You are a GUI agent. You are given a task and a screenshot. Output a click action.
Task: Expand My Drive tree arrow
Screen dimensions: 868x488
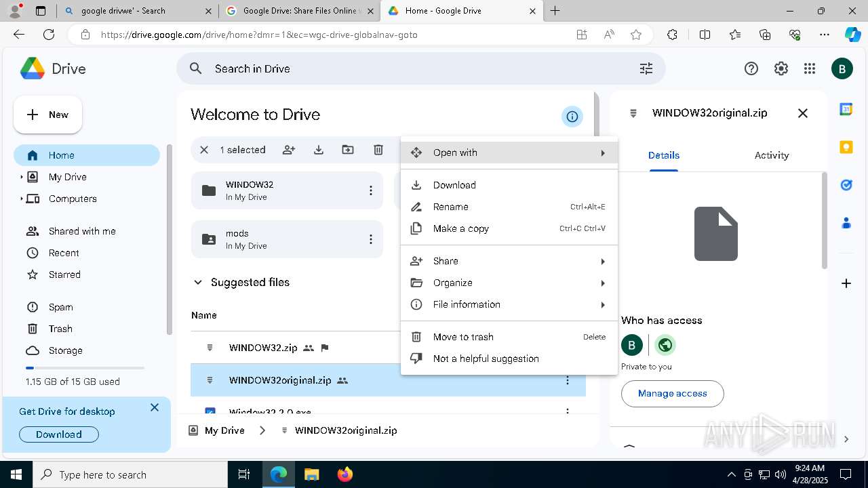click(21, 177)
